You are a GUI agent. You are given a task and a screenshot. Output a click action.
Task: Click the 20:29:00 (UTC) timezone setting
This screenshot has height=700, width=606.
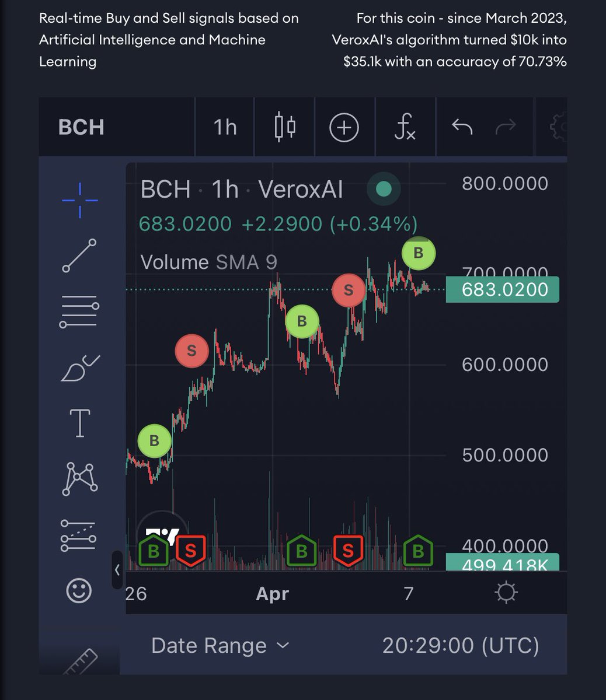point(461,646)
